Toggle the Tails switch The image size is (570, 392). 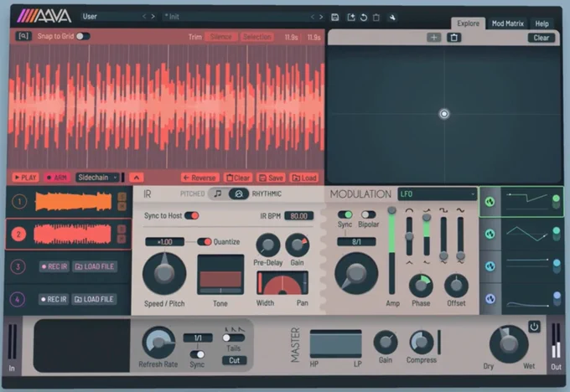coord(233,338)
